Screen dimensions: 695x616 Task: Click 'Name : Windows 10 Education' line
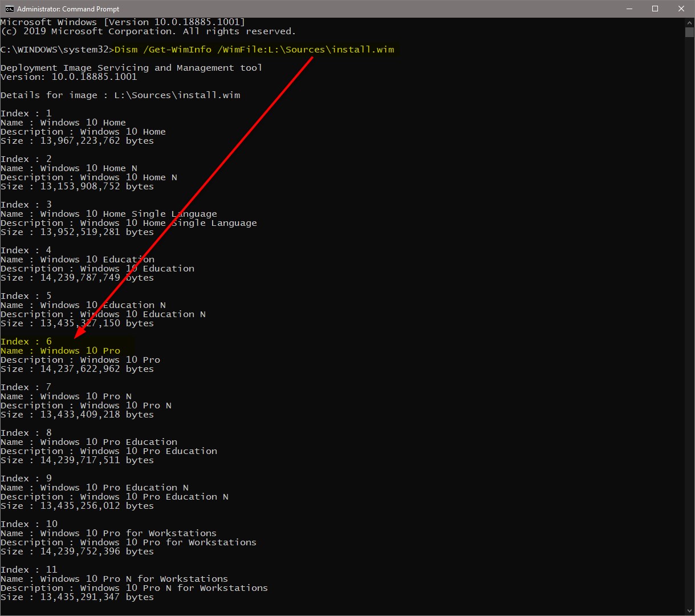tap(78, 260)
